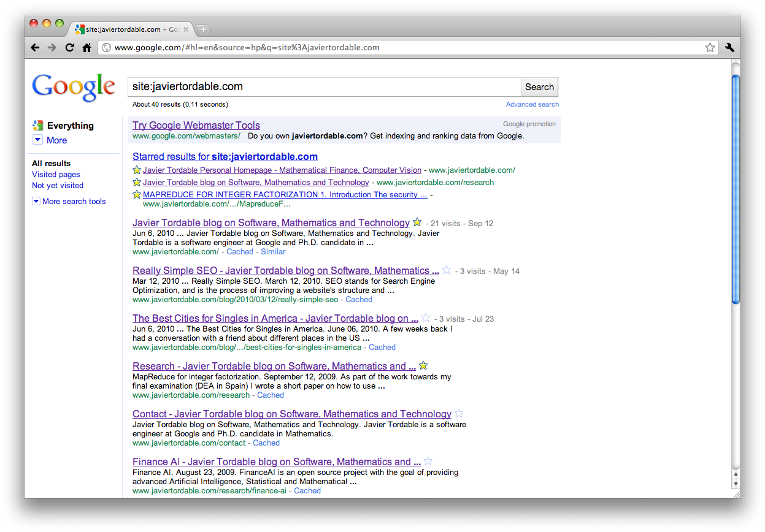Filter by Visited pages

click(x=56, y=175)
